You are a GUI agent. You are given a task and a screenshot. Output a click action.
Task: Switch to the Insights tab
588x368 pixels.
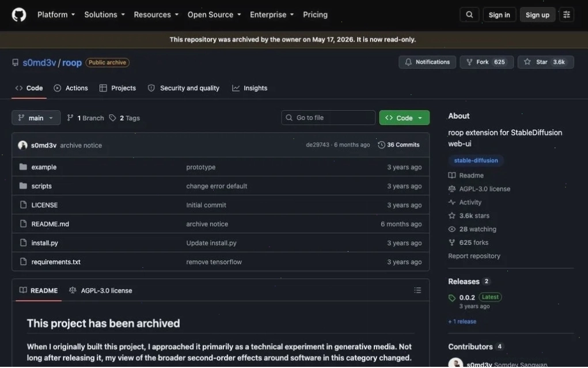tap(250, 88)
